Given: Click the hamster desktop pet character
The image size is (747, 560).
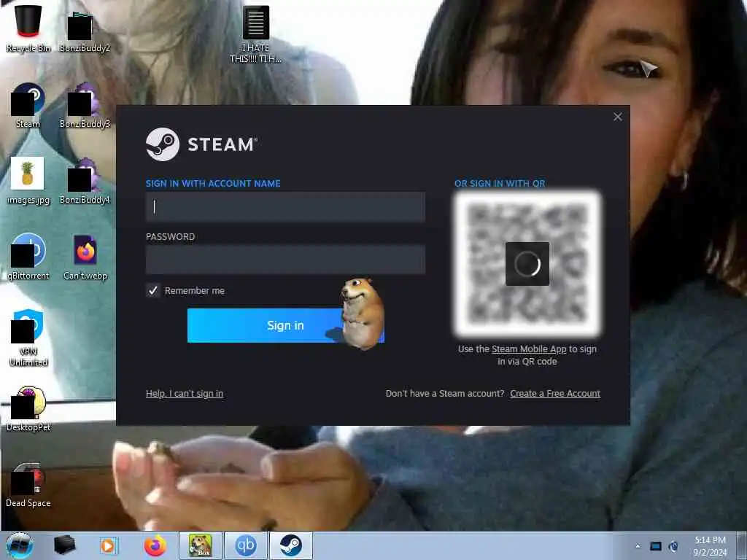Looking at the screenshot, I should [x=362, y=314].
